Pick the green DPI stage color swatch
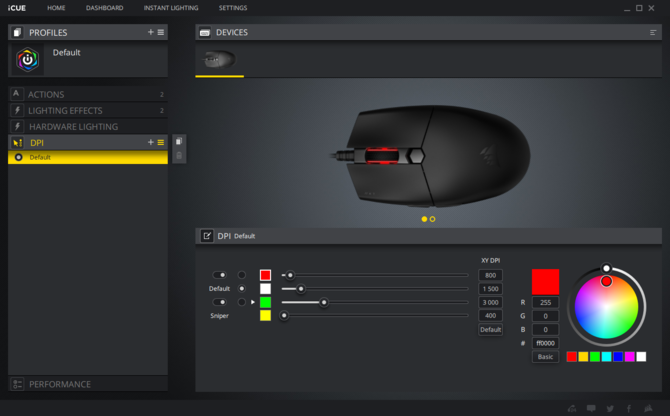This screenshot has width=670, height=416. (x=265, y=302)
